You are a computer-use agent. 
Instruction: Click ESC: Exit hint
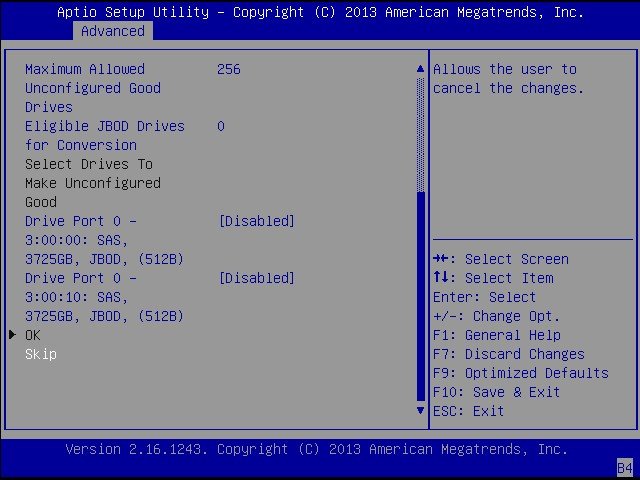469,411
